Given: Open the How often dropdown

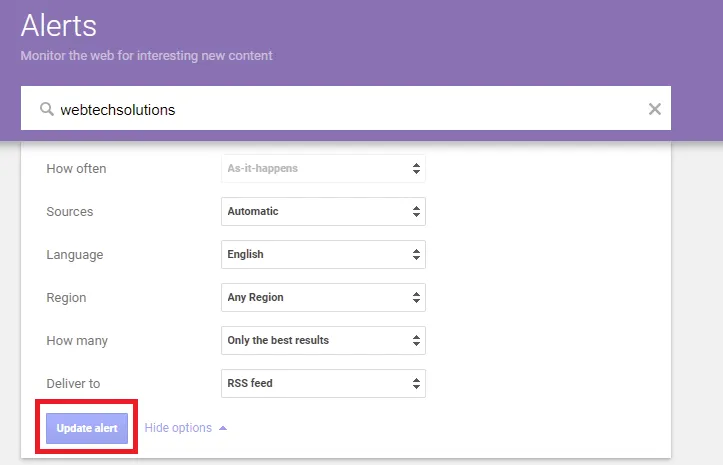Looking at the screenshot, I should (323, 168).
